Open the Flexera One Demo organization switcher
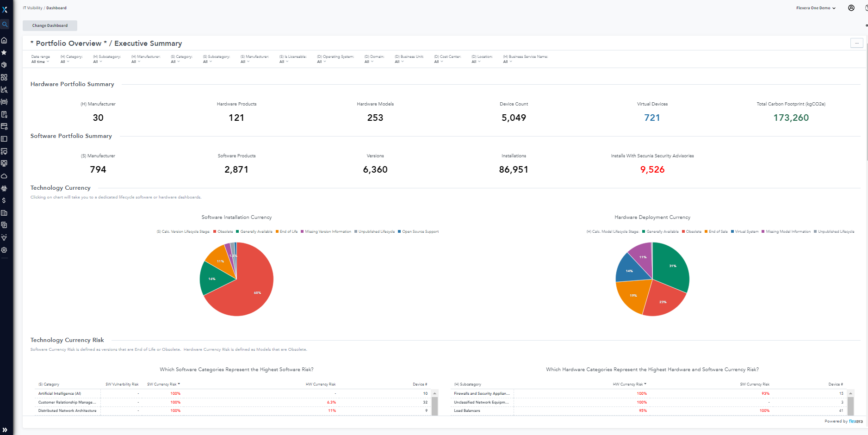The image size is (868, 435). 816,8
